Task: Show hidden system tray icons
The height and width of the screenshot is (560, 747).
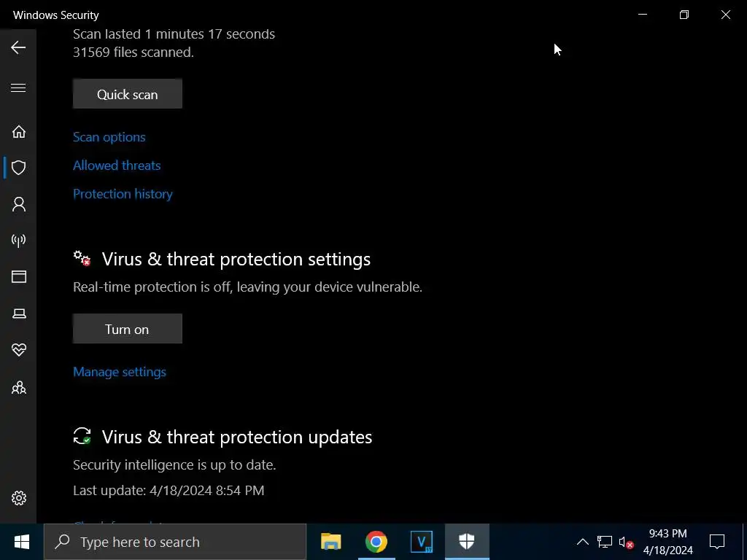Action: coord(583,542)
